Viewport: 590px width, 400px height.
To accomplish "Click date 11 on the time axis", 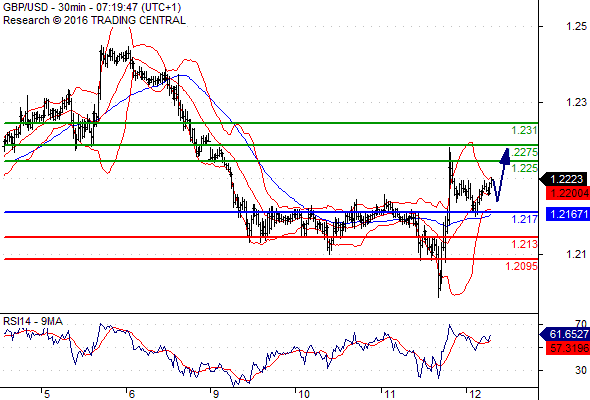I will point(389,394).
